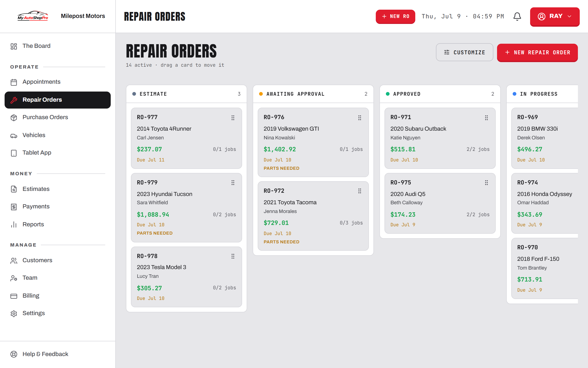The image size is (588, 368).
Task: Open notifications bell
Action: coord(517,16)
